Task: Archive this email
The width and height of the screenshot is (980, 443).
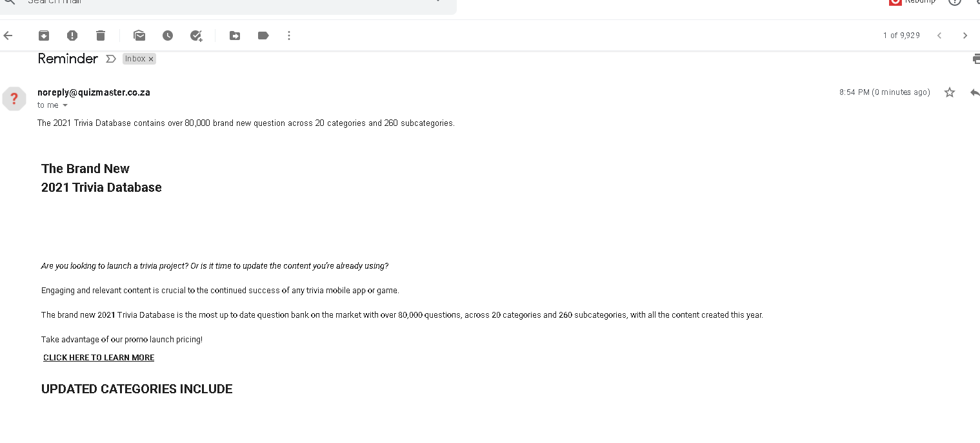Action: [x=44, y=36]
